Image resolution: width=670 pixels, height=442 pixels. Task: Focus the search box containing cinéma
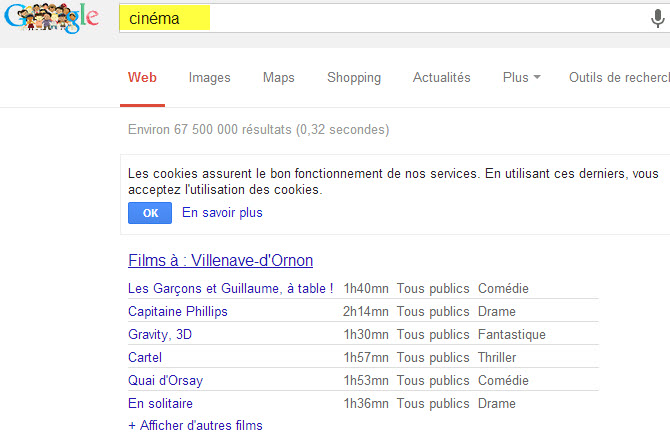click(393, 18)
